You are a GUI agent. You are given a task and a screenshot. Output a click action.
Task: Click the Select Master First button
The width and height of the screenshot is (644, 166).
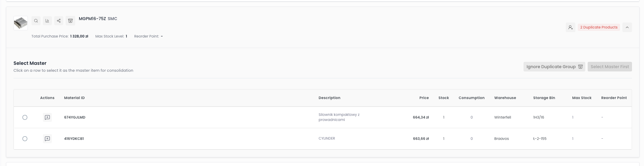point(610,67)
